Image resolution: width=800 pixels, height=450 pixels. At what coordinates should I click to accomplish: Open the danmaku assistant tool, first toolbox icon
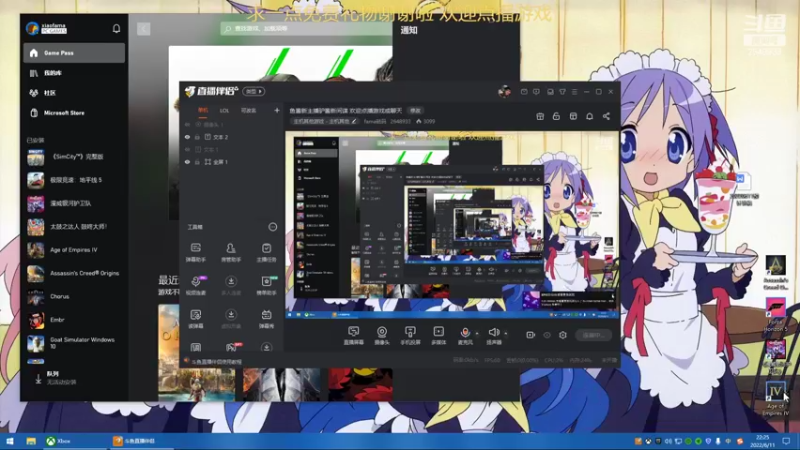coord(195,252)
